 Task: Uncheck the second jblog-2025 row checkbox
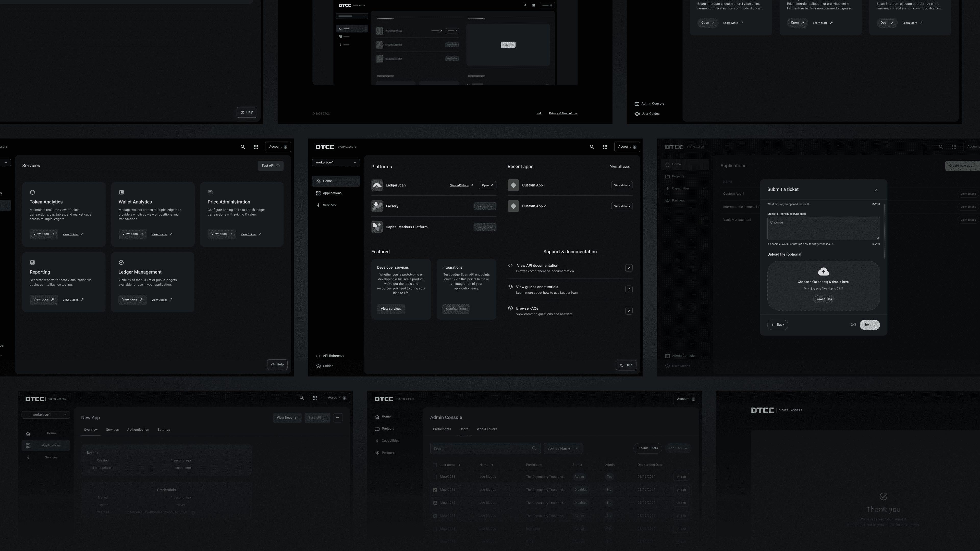pos(435,490)
